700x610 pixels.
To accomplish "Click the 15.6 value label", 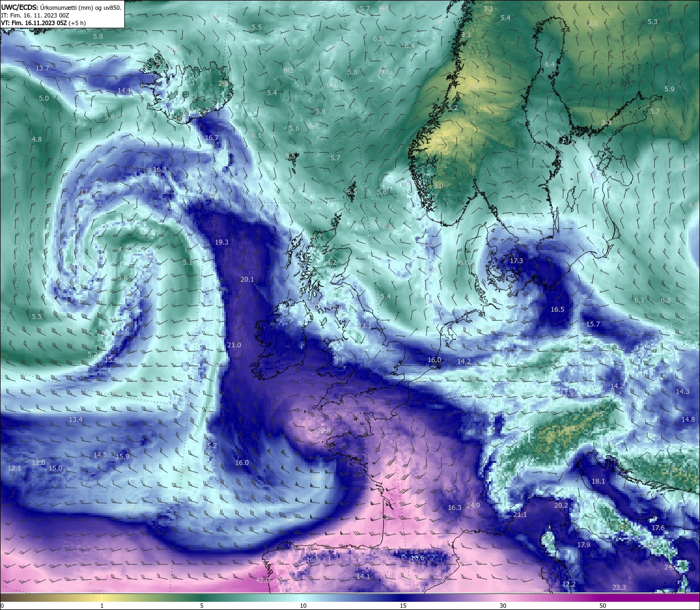I will (112, 360).
